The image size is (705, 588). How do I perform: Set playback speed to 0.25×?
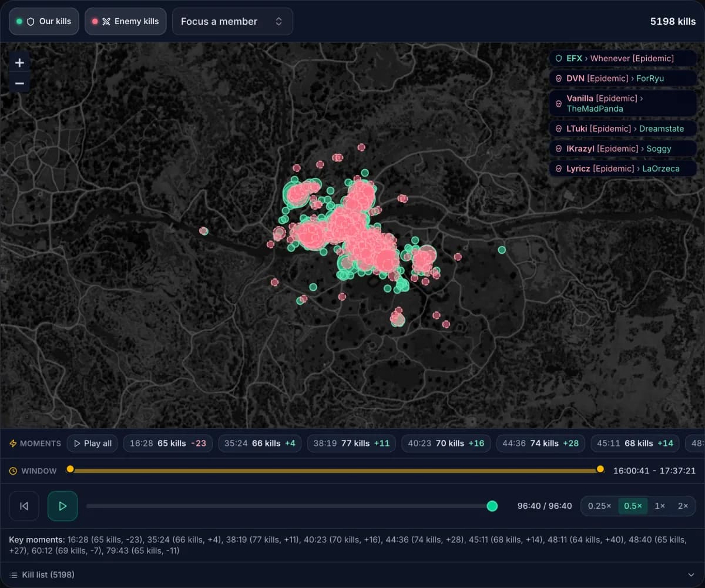600,506
